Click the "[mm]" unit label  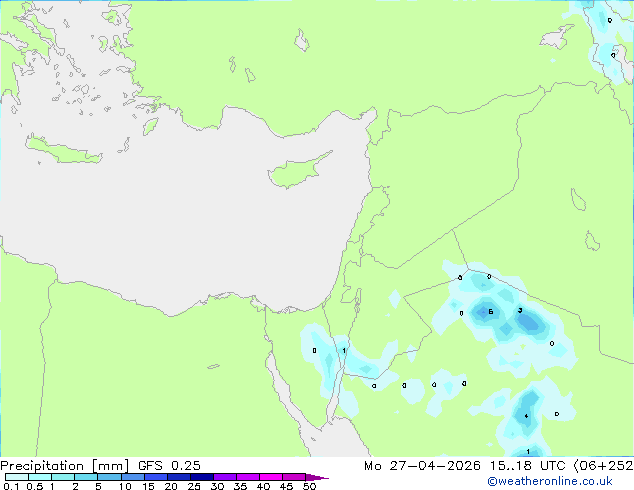pos(110,466)
